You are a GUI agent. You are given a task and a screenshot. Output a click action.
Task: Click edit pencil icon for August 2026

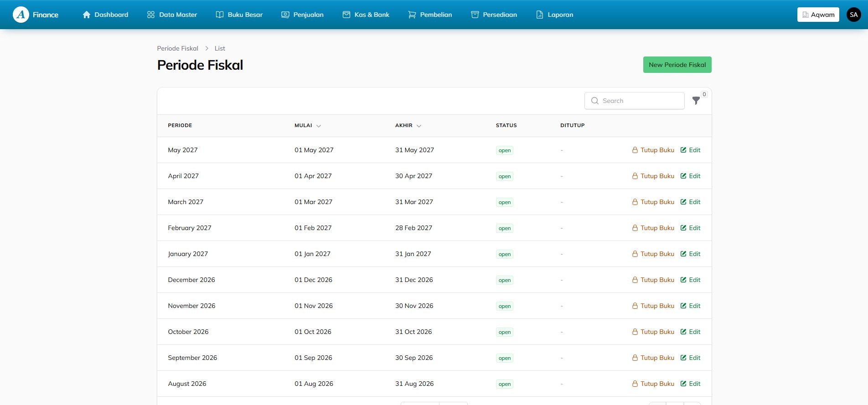(683, 384)
